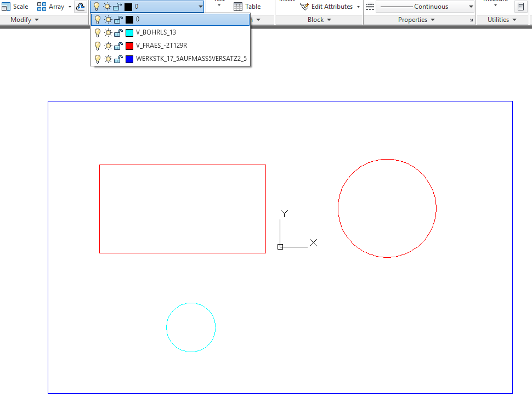Expand the Modify panel
This screenshot has height=413, width=532.
pos(25,20)
